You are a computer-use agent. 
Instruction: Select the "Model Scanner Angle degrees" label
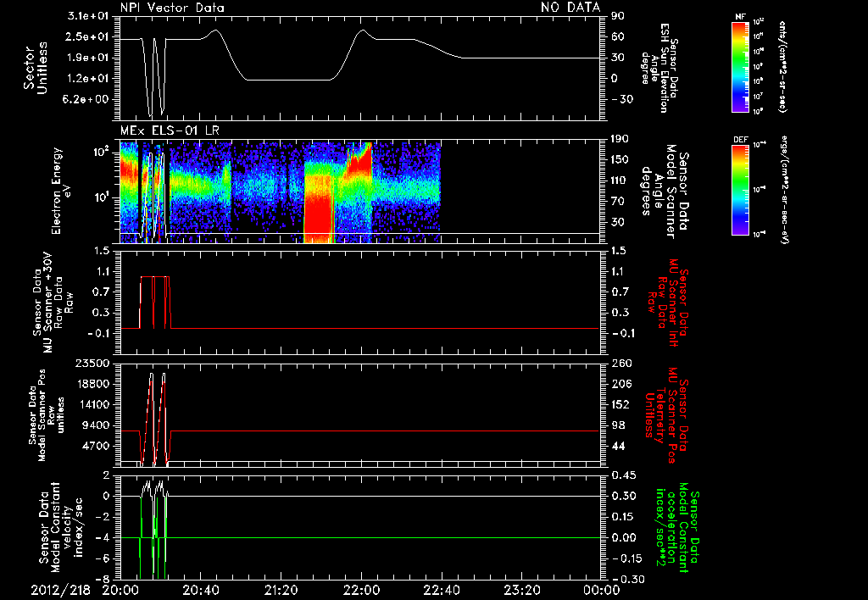pyautogui.click(x=664, y=191)
